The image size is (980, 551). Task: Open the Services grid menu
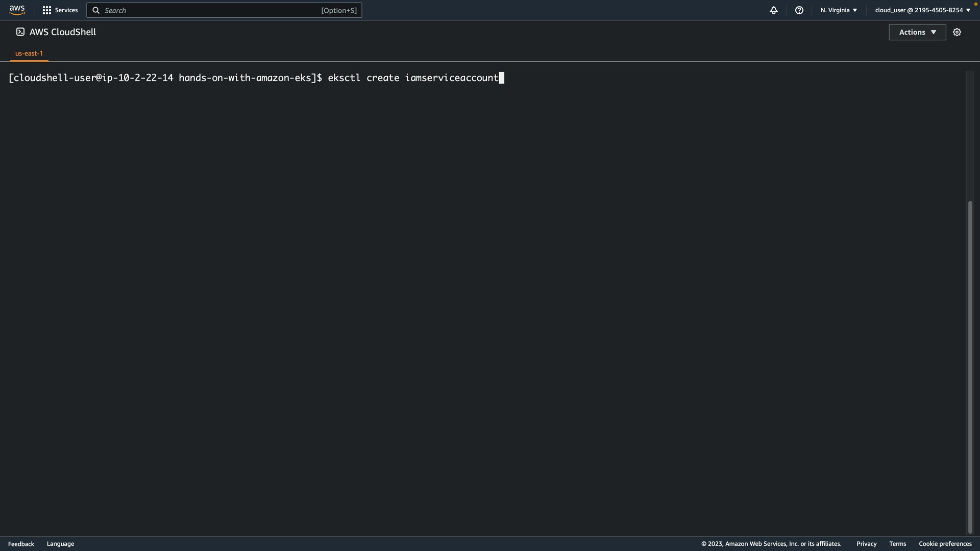[47, 10]
